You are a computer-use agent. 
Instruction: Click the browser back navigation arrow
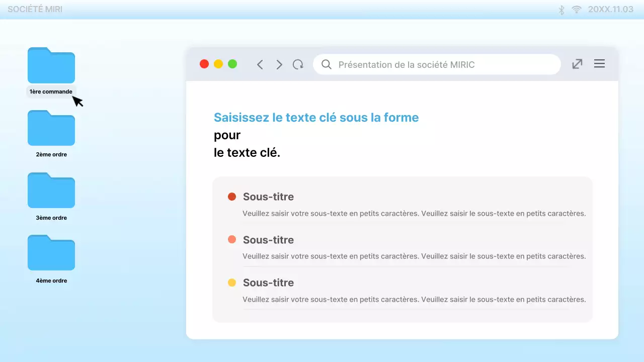click(x=260, y=64)
